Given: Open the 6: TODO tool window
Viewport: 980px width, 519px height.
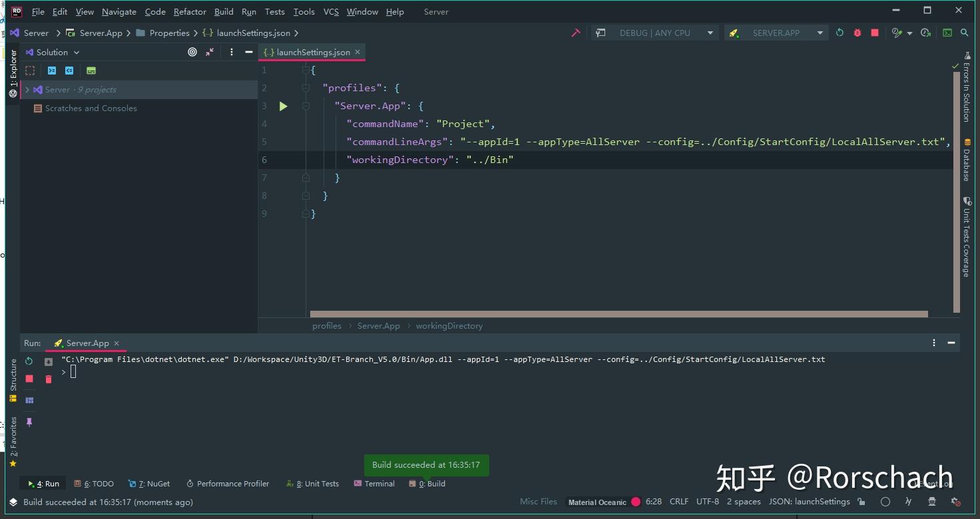Looking at the screenshot, I should [94, 484].
